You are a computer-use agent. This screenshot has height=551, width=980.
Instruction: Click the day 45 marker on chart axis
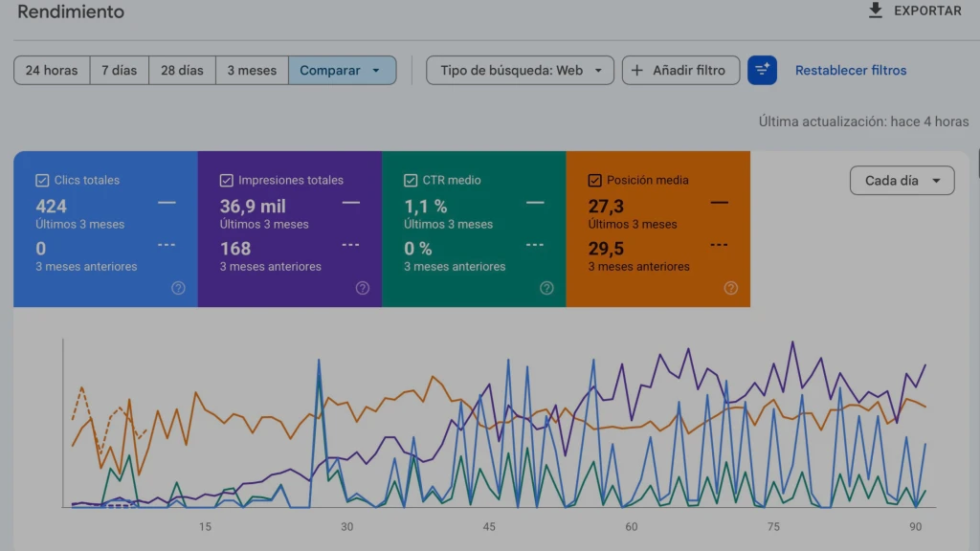489,527
